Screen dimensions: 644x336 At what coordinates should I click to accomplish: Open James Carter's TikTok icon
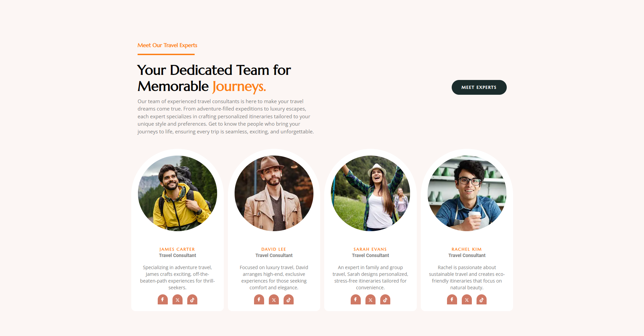[x=192, y=300]
